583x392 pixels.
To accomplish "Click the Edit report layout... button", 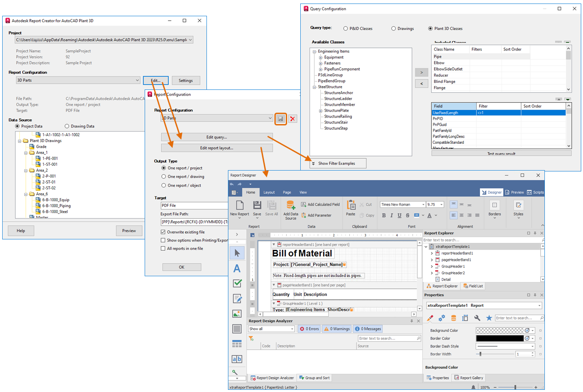I will pyautogui.click(x=217, y=148).
